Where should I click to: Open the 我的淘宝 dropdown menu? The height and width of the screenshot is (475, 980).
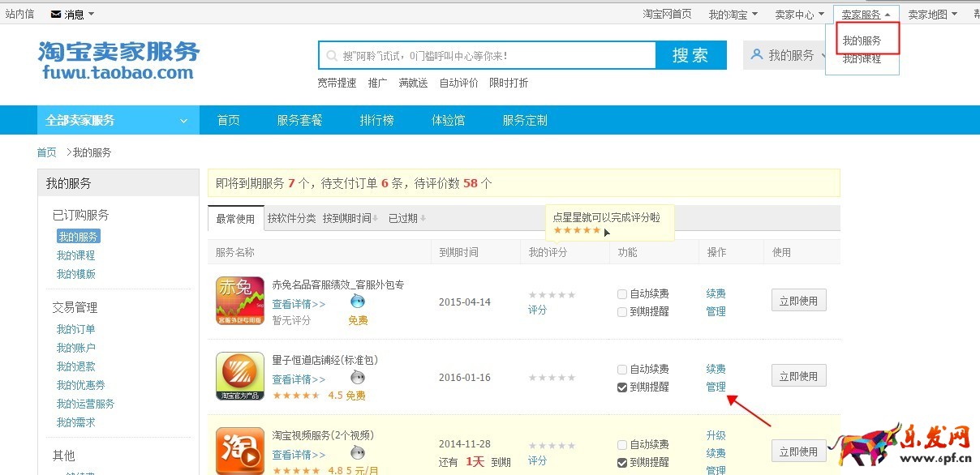click(x=733, y=14)
